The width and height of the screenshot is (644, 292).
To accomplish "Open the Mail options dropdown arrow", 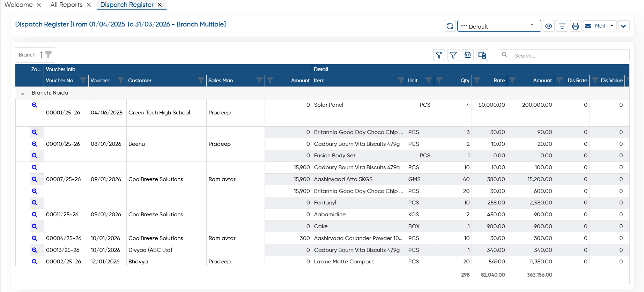I will tap(612, 26).
